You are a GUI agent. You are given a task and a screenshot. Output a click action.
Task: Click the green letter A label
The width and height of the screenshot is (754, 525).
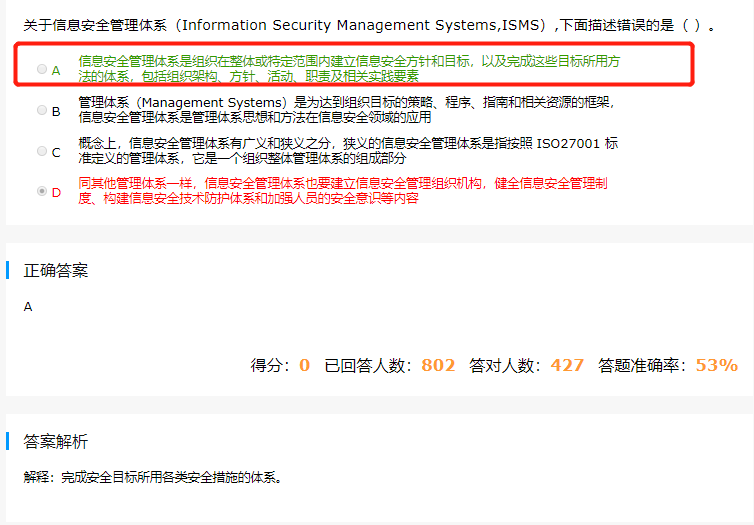[56, 71]
